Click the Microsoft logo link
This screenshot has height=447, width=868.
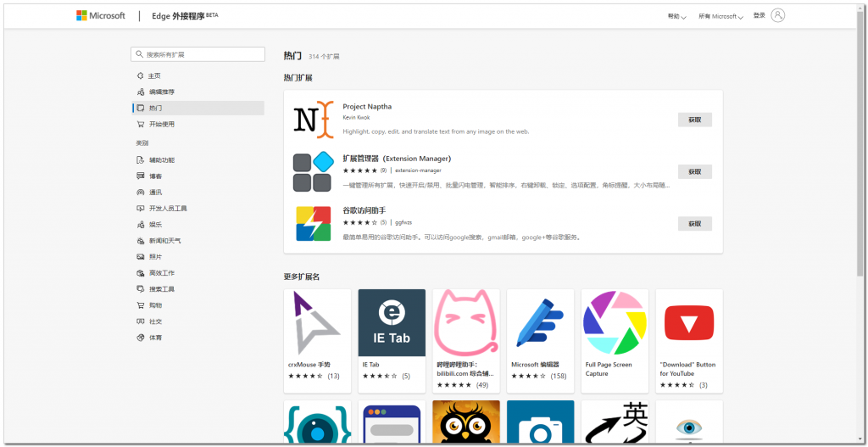pyautogui.click(x=101, y=15)
